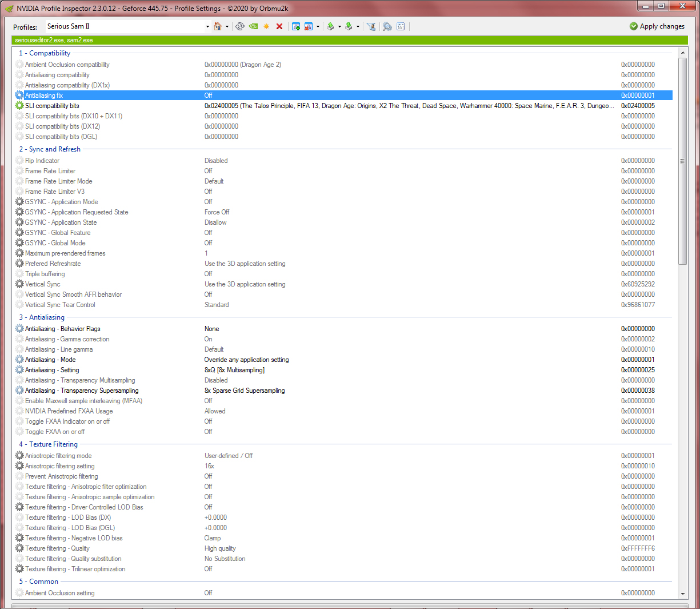Image resolution: width=700 pixels, height=609 pixels.
Task: Import profiles with the green down-arrow icon
Action: pyautogui.click(x=348, y=26)
